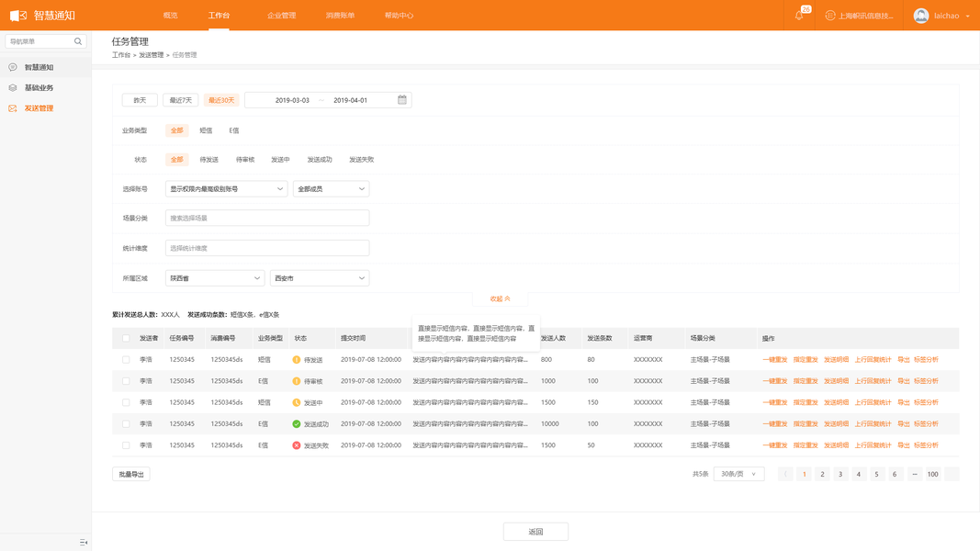980x551 pixels.
Task: Check the row with 待发送 status
Action: pos(126,360)
